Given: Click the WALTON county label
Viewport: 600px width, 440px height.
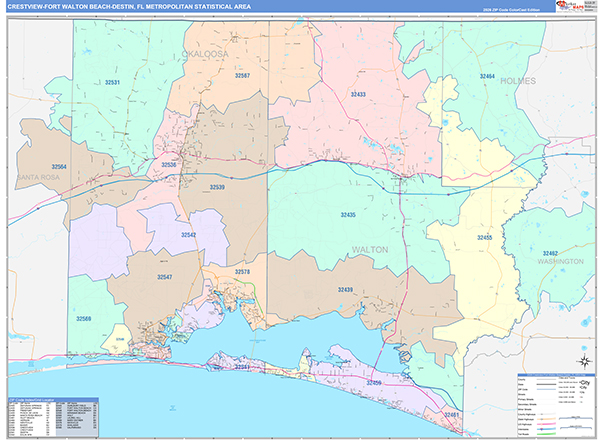Looking at the screenshot, I should (372, 251).
